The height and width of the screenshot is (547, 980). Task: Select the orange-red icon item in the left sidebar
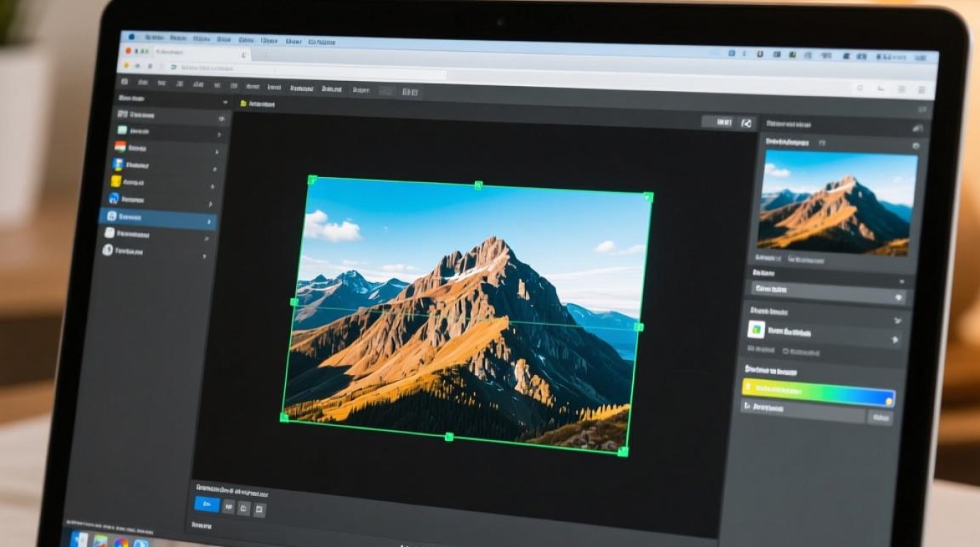(120, 147)
